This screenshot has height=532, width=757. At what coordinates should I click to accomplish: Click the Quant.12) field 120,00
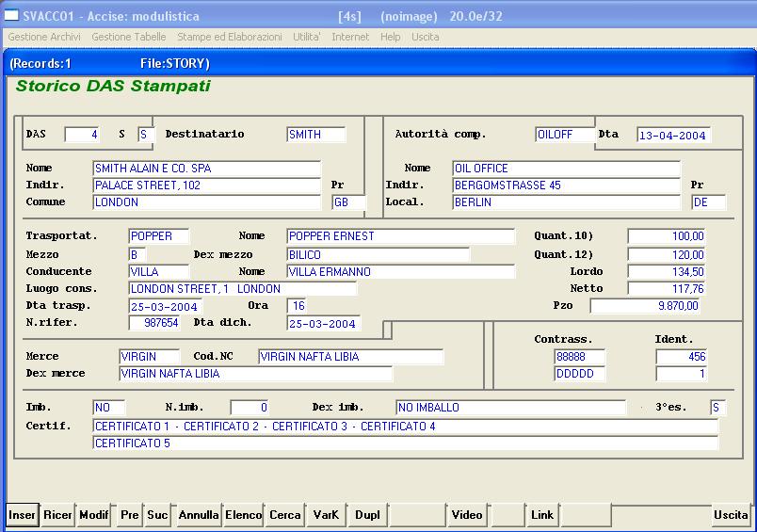click(x=667, y=255)
